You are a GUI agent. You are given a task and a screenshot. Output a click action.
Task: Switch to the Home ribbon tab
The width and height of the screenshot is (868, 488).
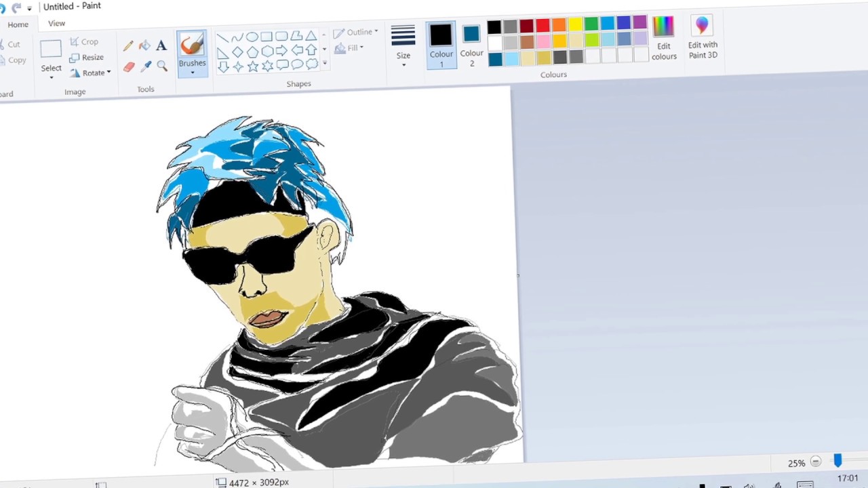[x=18, y=24]
